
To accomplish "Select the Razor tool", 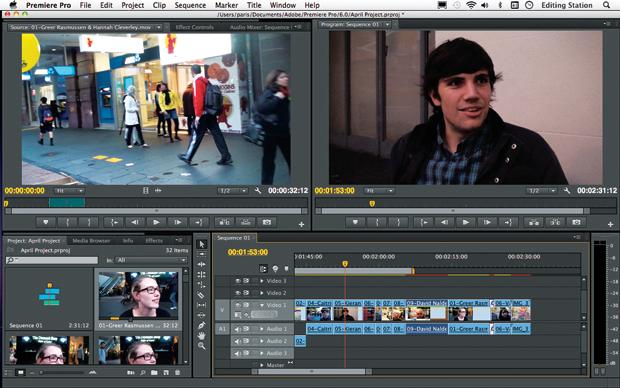I will click(201, 295).
